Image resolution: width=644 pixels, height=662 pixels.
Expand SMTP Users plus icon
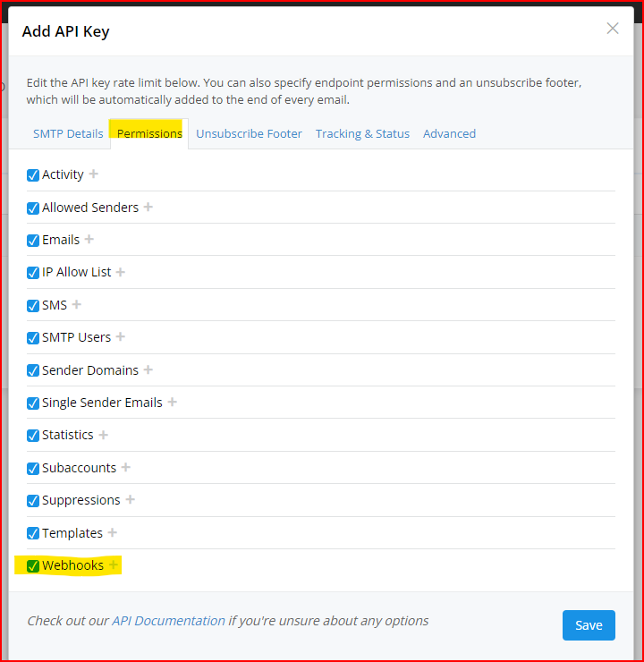(121, 337)
